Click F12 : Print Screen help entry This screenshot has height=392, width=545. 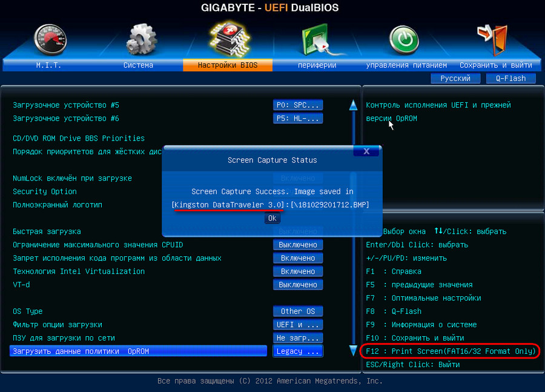coord(451,351)
